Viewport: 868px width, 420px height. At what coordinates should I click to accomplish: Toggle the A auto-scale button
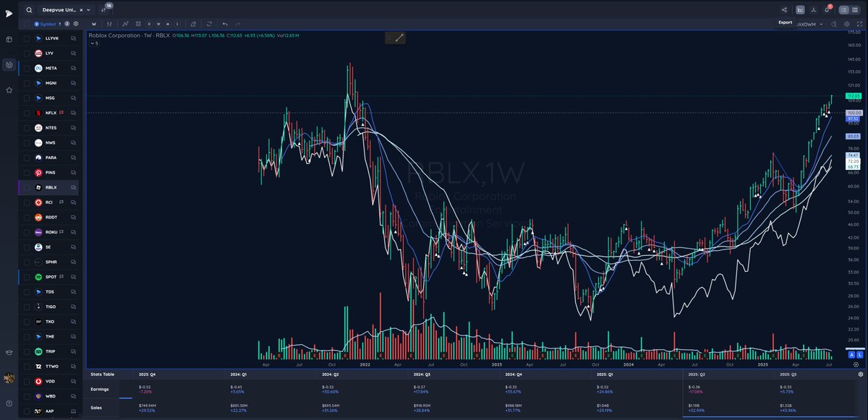(851, 356)
